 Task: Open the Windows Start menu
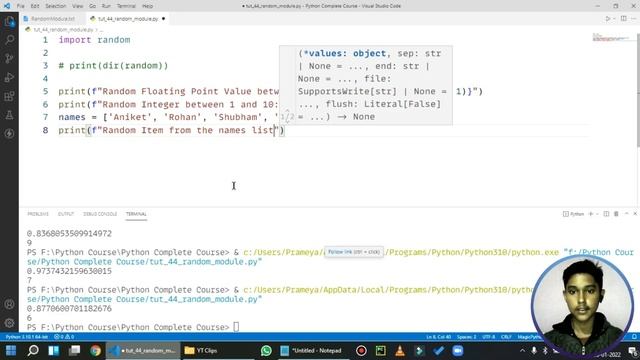coord(11,351)
